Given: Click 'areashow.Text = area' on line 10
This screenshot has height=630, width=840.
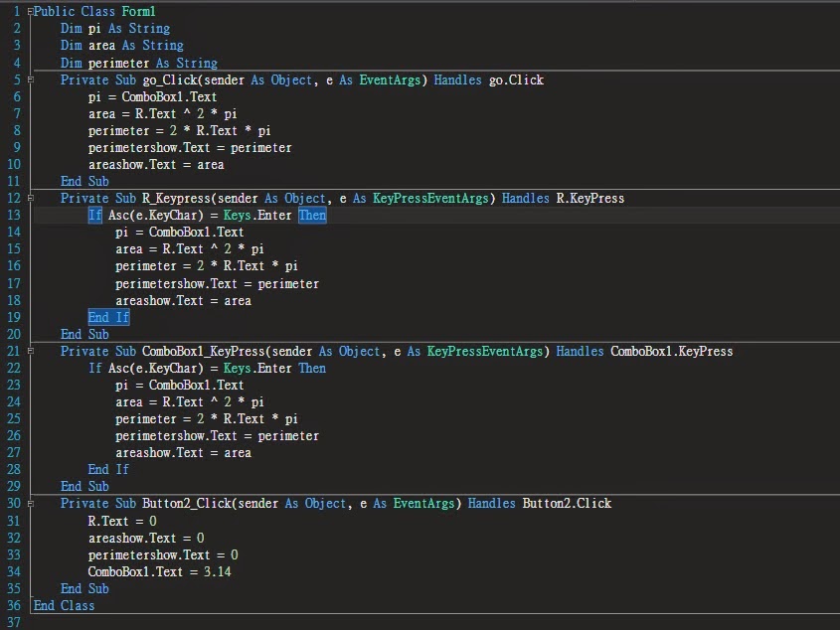Looking at the screenshot, I should [x=156, y=165].
